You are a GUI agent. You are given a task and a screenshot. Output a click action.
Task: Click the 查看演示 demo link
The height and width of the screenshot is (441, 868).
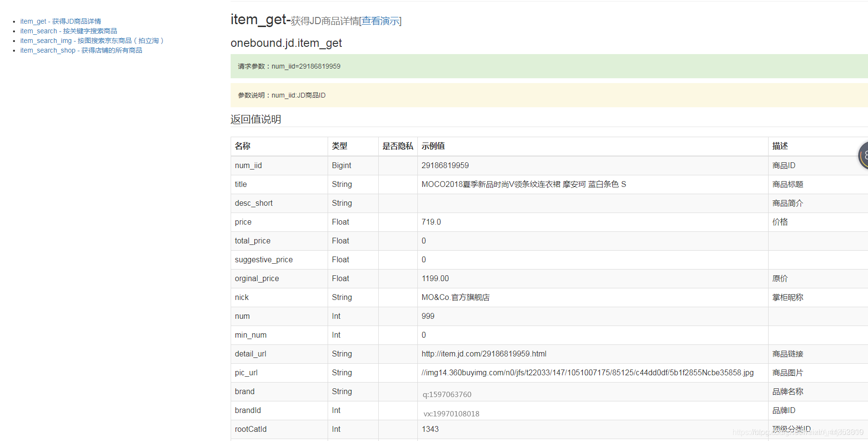pos(380,21)
